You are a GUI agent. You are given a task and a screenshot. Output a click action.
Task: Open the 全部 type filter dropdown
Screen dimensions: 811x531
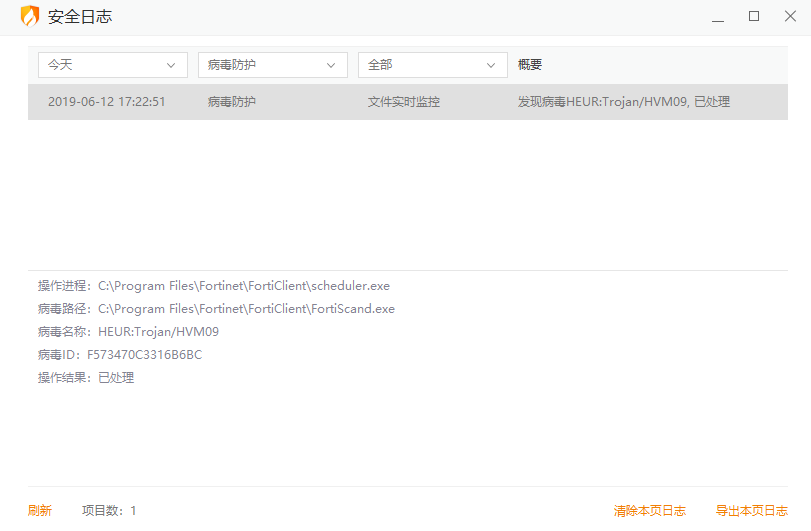click(x=432, y=65)
